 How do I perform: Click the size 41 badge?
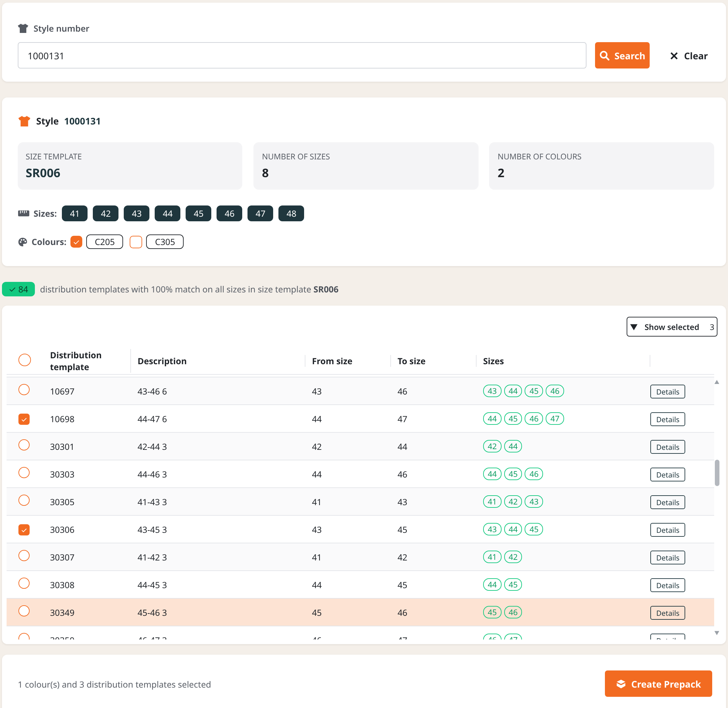coord(75,213)
